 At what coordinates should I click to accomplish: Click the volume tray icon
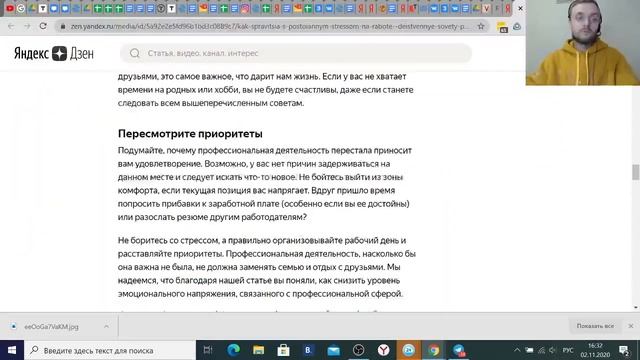(x=553, y=350)
